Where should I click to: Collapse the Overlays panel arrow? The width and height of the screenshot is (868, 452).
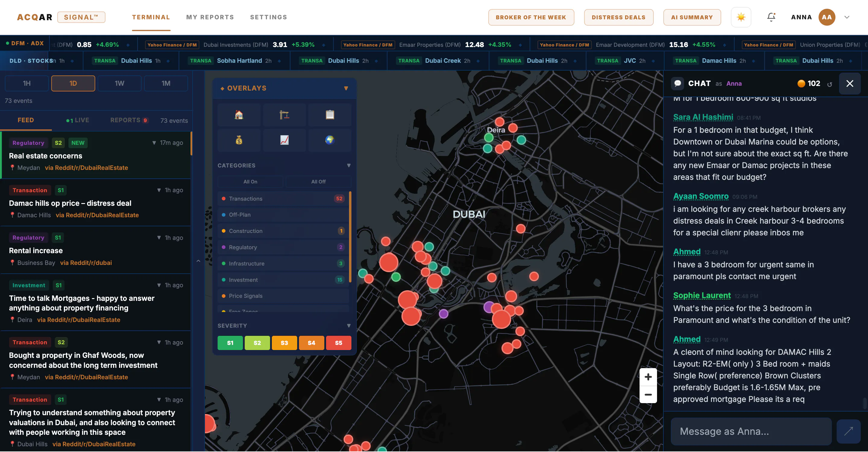346,88
